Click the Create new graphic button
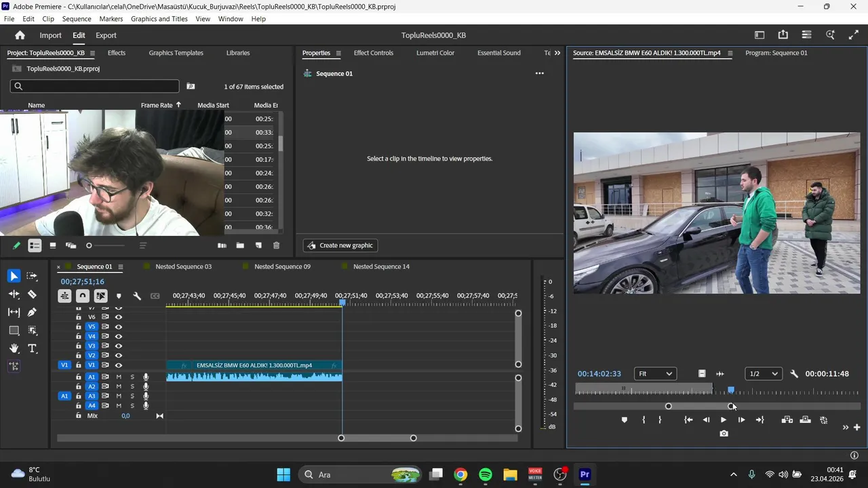This screenshot has width=868, height=488. point(340,245)
